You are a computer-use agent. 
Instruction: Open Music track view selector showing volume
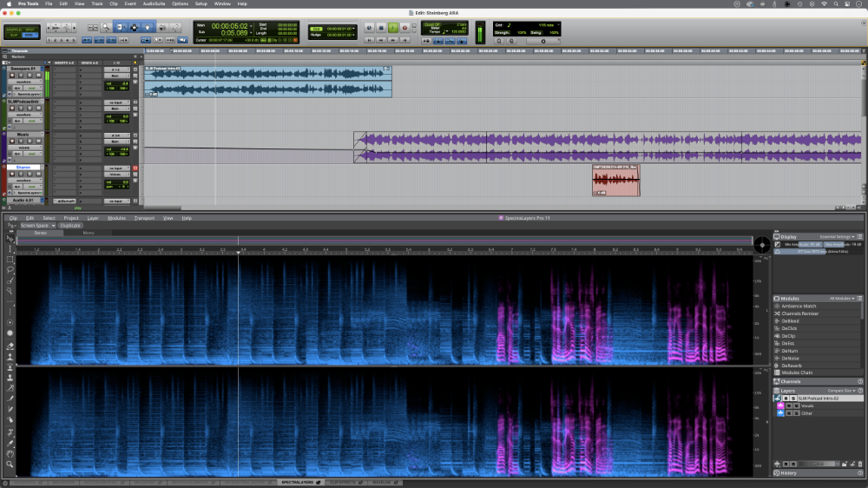point(25,148)
